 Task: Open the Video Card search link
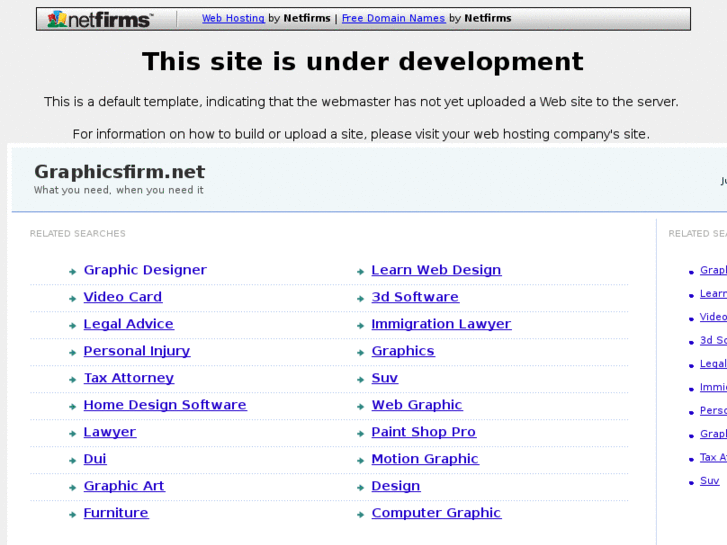point(123,297)
